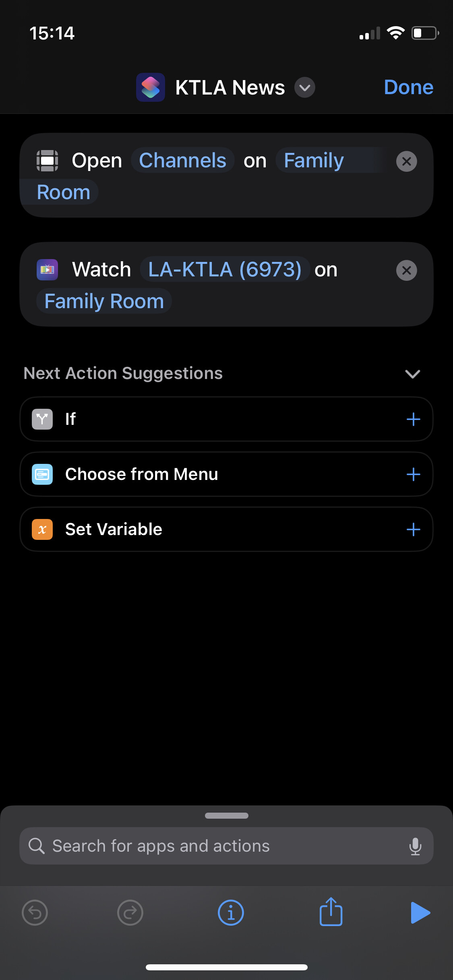Change the Channels app parameter
Screen dimensions: 453x980
click(x=182, y=161)
